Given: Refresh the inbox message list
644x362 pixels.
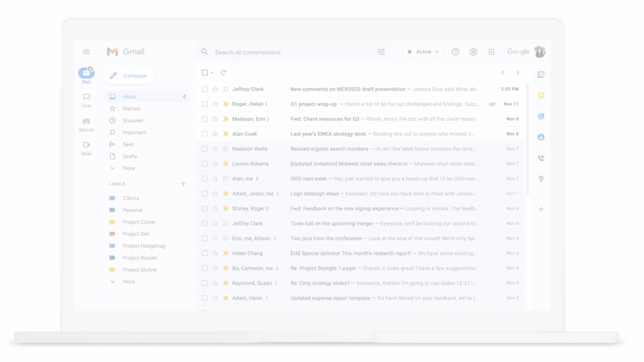Looking at the screenshot, I should tap(223, 72).
